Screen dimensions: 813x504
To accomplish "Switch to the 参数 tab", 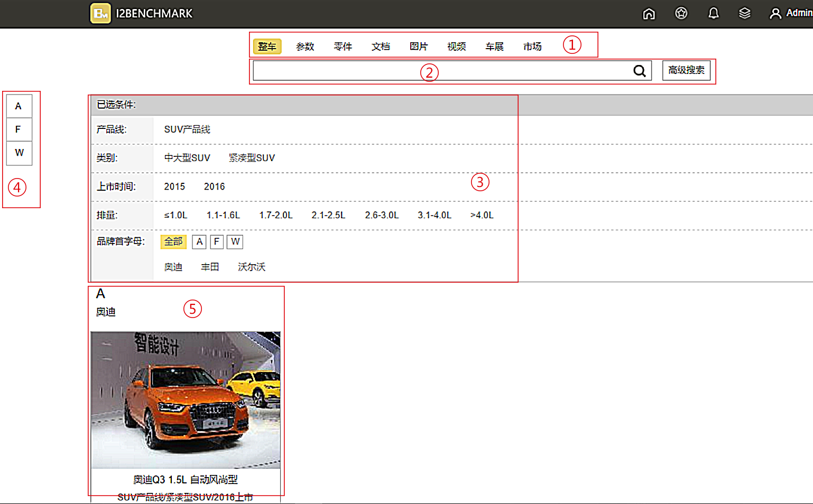I will [305, 46].
